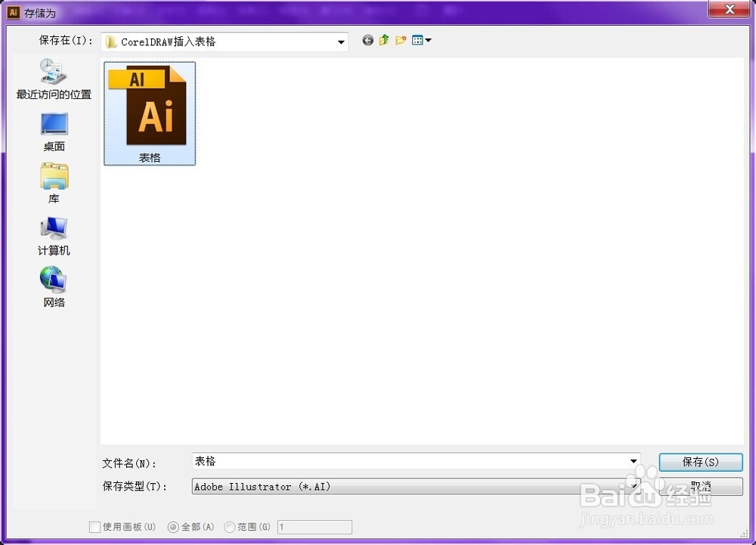Expand the 文件名 dropdown arrow
Image resolution: width=756 pixels, height=545 pixels.
[634, 462]
